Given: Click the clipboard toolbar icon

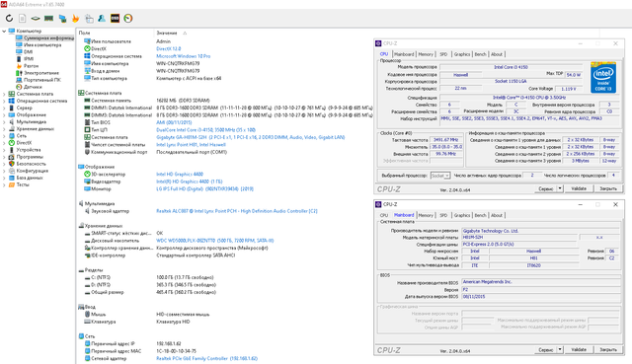Looking at the screenshot, I should point(89,18).
